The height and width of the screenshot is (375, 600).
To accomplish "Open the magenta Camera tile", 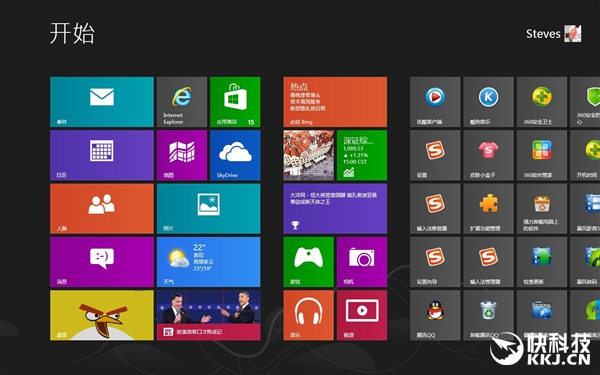I will click(x=362, y=262).
